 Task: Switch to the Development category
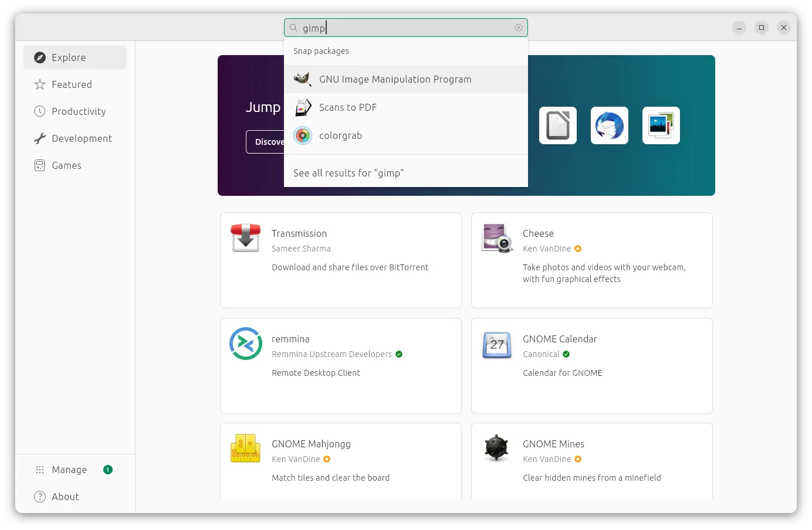tap(75, 138)
